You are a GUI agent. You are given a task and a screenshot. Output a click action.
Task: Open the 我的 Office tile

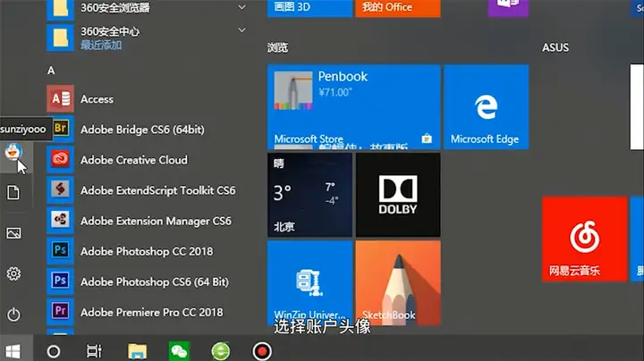click(398, 8)
